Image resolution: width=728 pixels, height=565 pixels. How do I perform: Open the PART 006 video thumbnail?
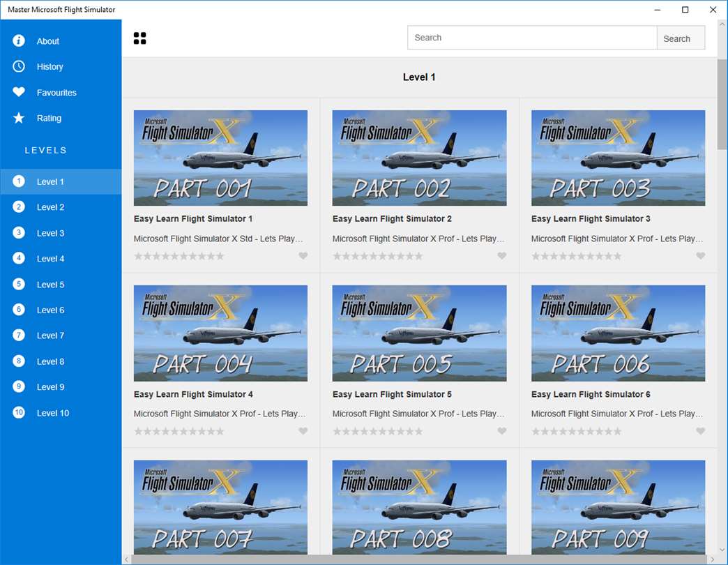pyautogui.click(x=618, y=333)
